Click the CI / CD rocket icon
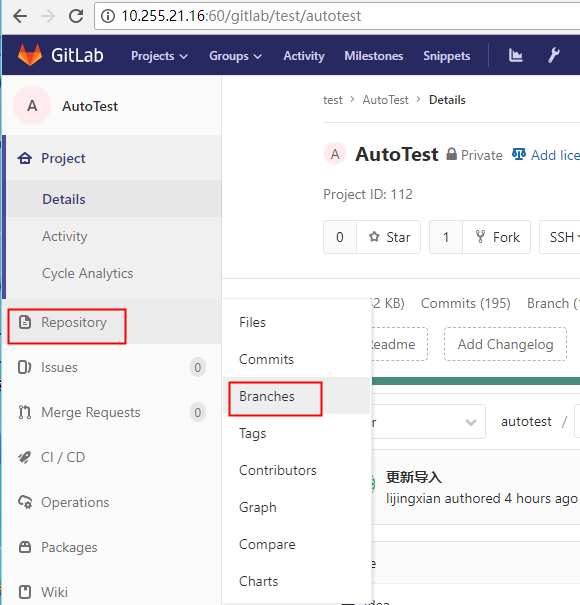This screenshot has height=605, width=580. [25, 457]
